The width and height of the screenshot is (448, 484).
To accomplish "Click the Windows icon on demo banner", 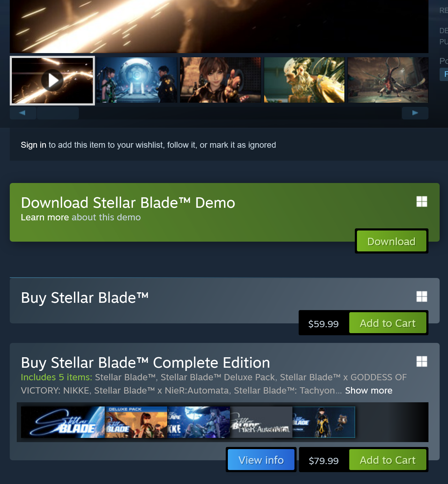I will 422,201.
